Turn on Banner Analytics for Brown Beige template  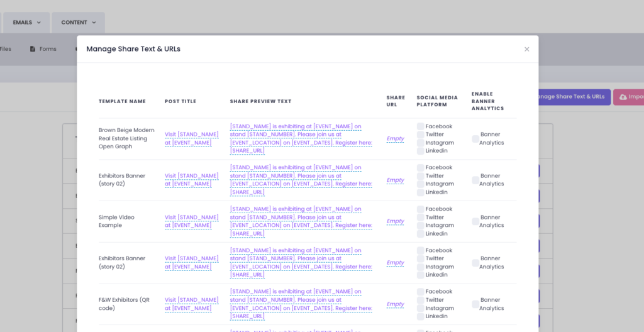coord(475,138)
